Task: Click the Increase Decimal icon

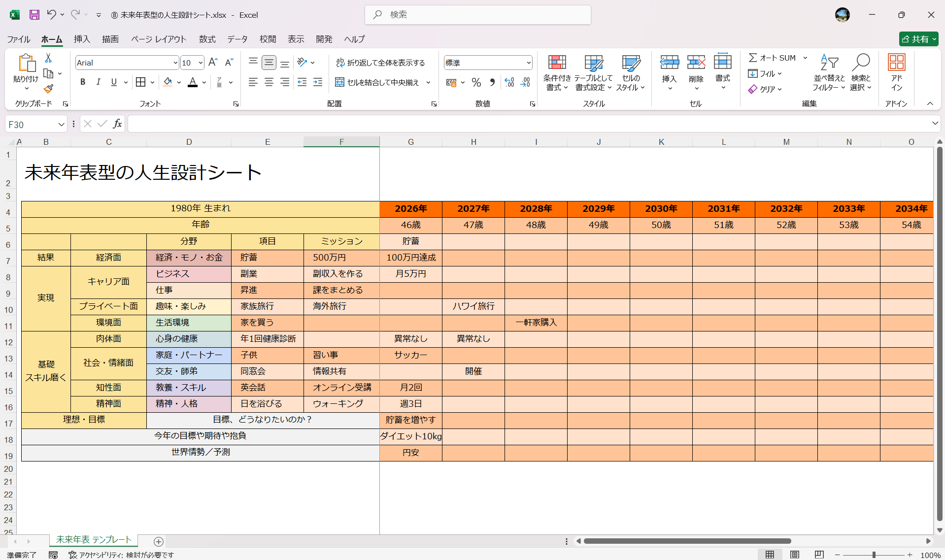Action: pos(509,82)
